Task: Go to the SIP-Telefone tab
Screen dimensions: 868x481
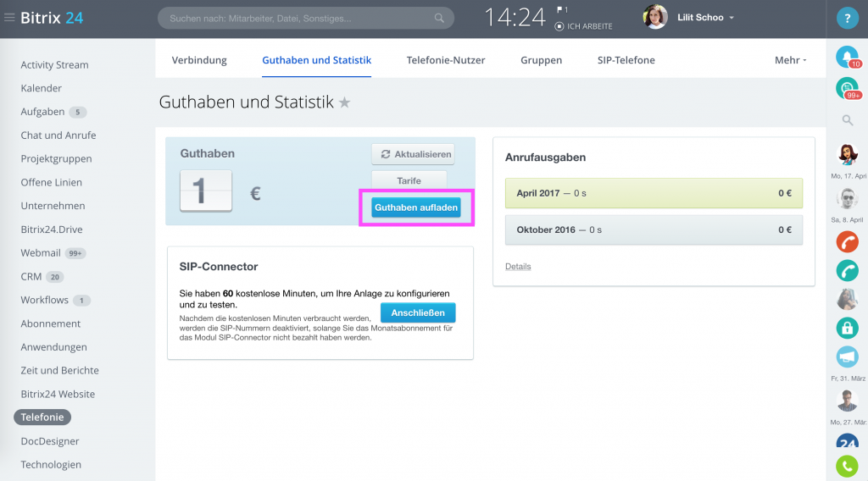Action: pyautogui.click(x=626, y=60)
